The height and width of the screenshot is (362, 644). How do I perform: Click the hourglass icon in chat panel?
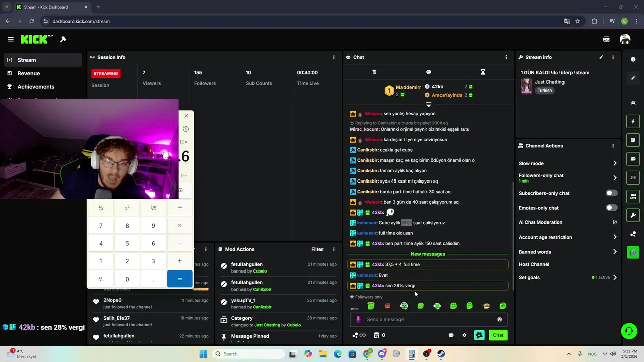(x=482, y=72)
